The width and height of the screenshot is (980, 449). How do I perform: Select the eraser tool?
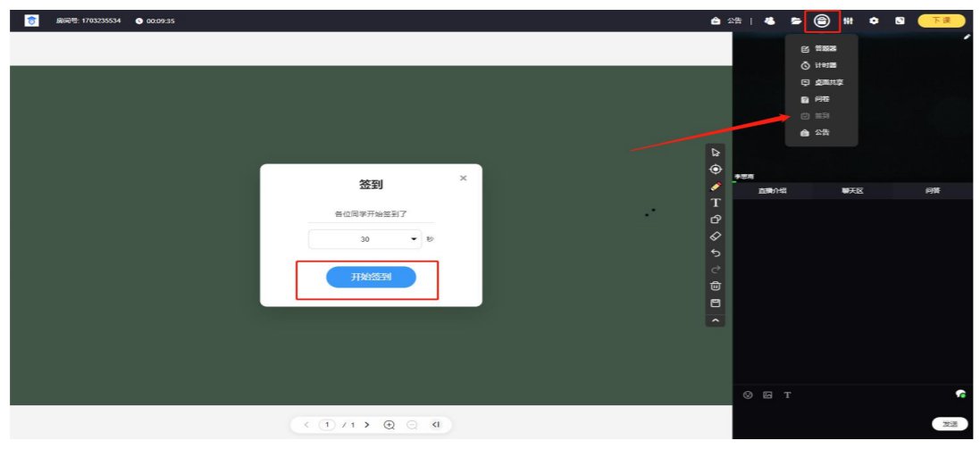tap(716, 237)
